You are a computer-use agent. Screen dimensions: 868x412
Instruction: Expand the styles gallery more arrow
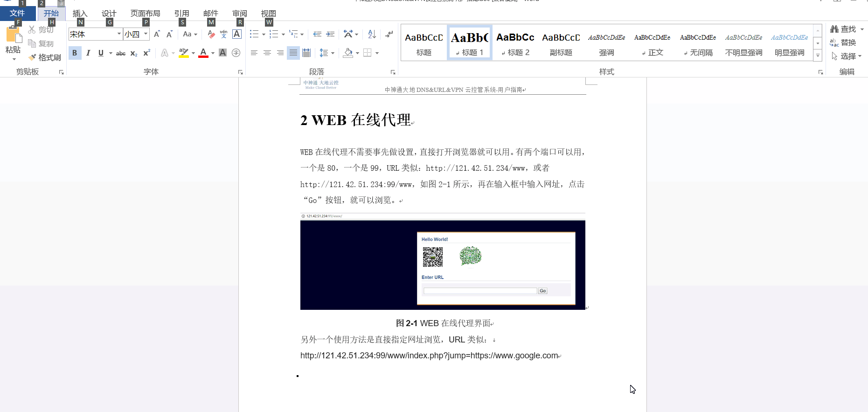click(818, 56)
